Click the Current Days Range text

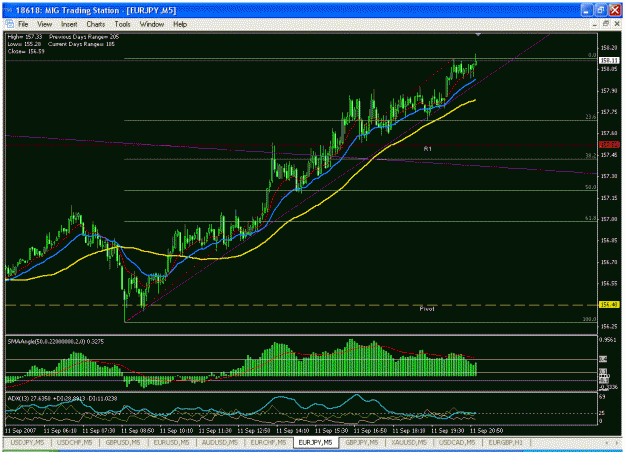coord(81,44)
